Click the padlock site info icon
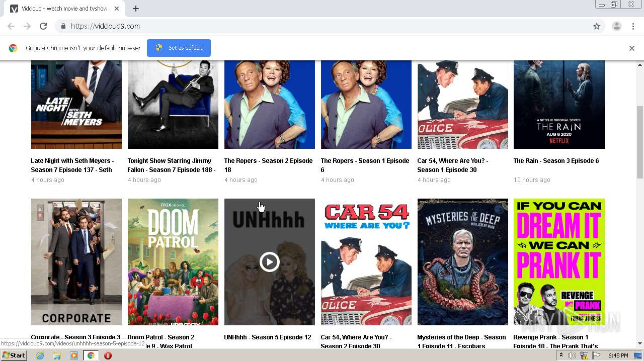 [x=63, y=26]
